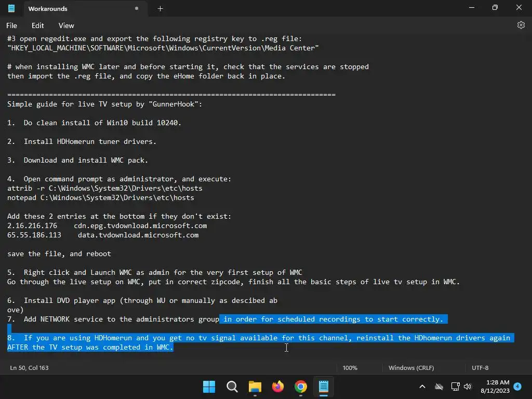
Task: Open Windows Start button
Action: click(209, 387)
